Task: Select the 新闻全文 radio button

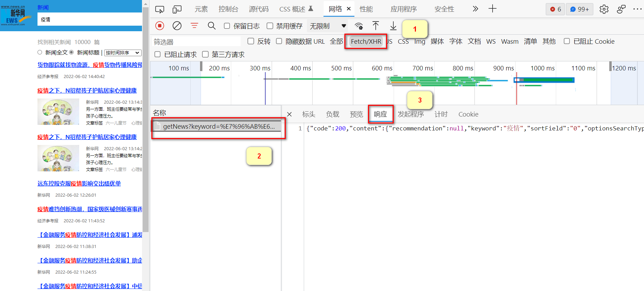Action: click(x=40, y=52)
